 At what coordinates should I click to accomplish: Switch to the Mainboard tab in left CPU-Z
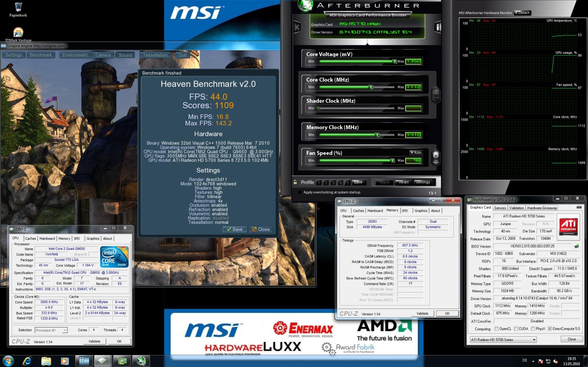click(47, 238)
